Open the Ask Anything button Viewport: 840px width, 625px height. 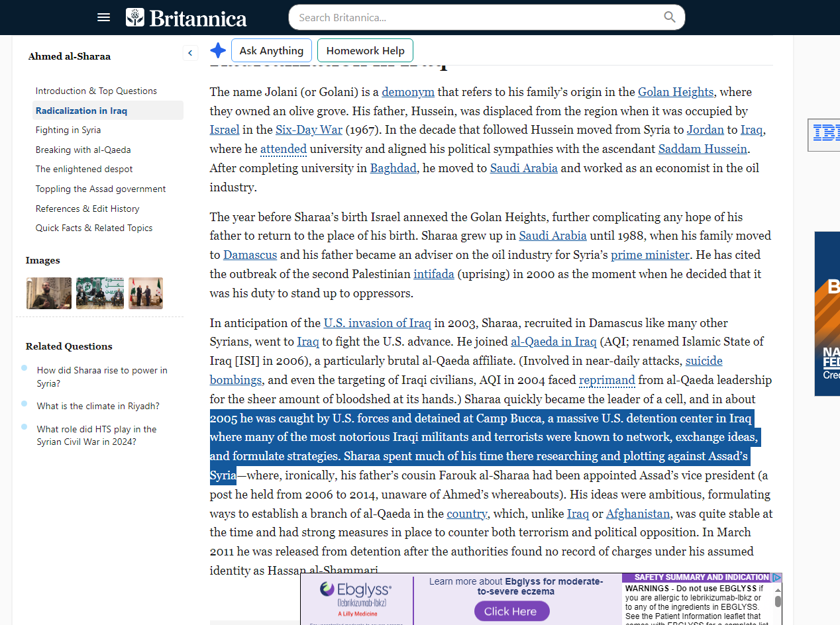pyautogui.click(x=272, y=50)
